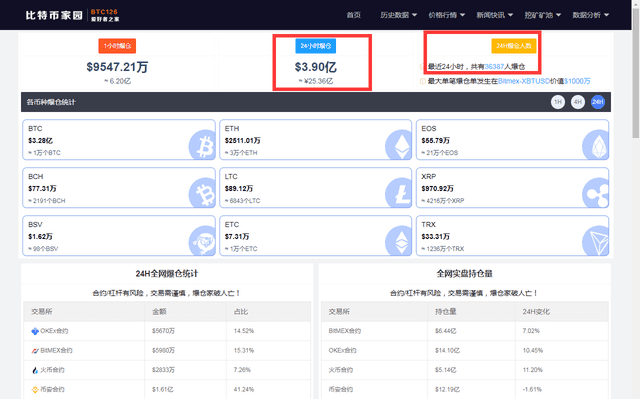
Task: Click the small icon before 最近24小时 text
Action: [422, 66]
